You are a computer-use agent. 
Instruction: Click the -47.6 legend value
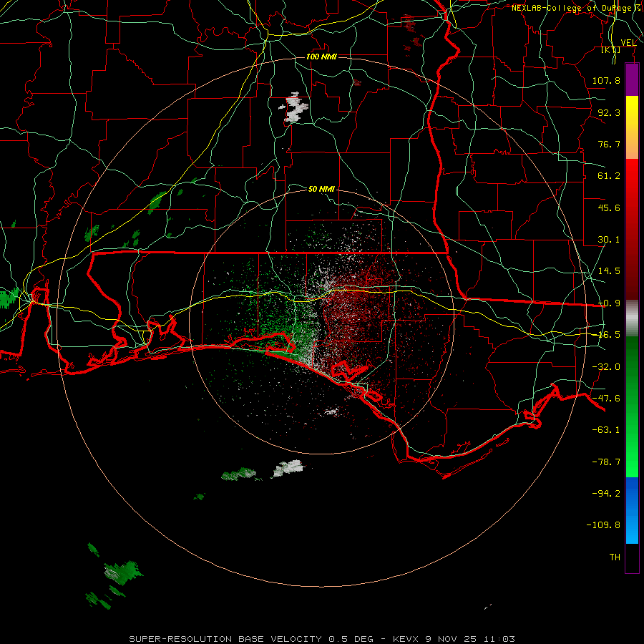tap(606, 399)
